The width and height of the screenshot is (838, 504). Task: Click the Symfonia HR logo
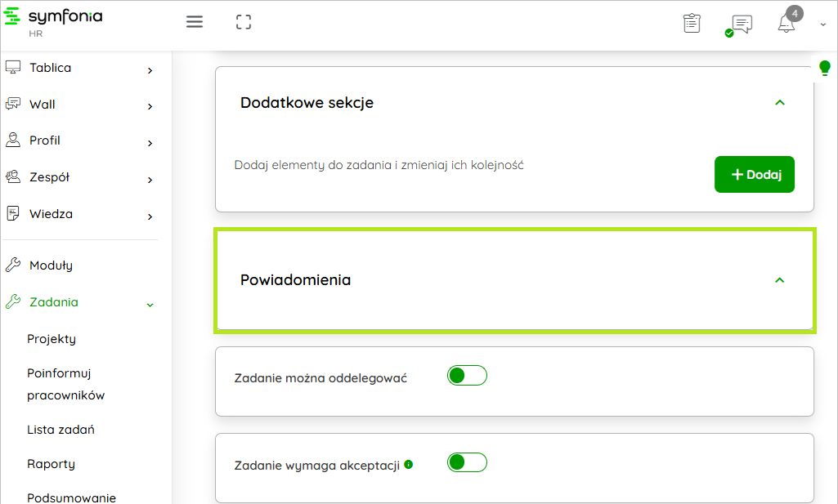[54, 22]
